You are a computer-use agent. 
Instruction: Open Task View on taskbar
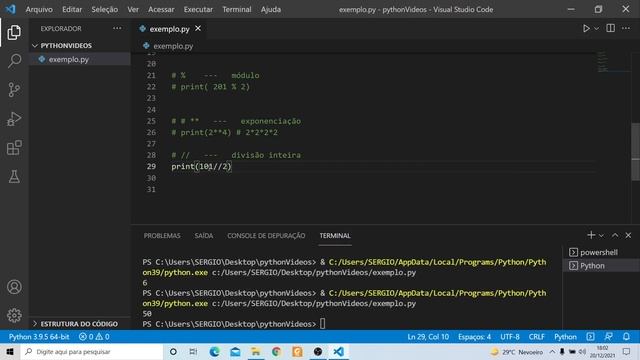[193, 351]
